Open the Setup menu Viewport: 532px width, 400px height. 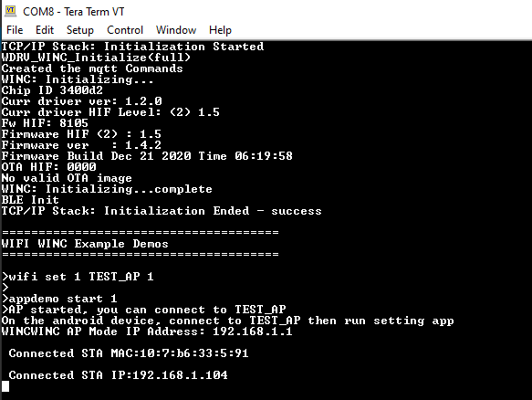coord(79,30)
